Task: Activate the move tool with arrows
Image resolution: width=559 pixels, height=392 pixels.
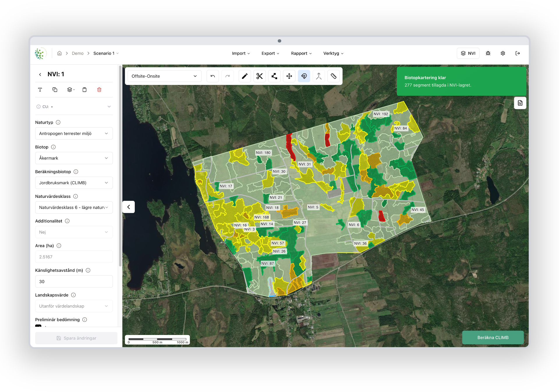Action: coord(289,76)
